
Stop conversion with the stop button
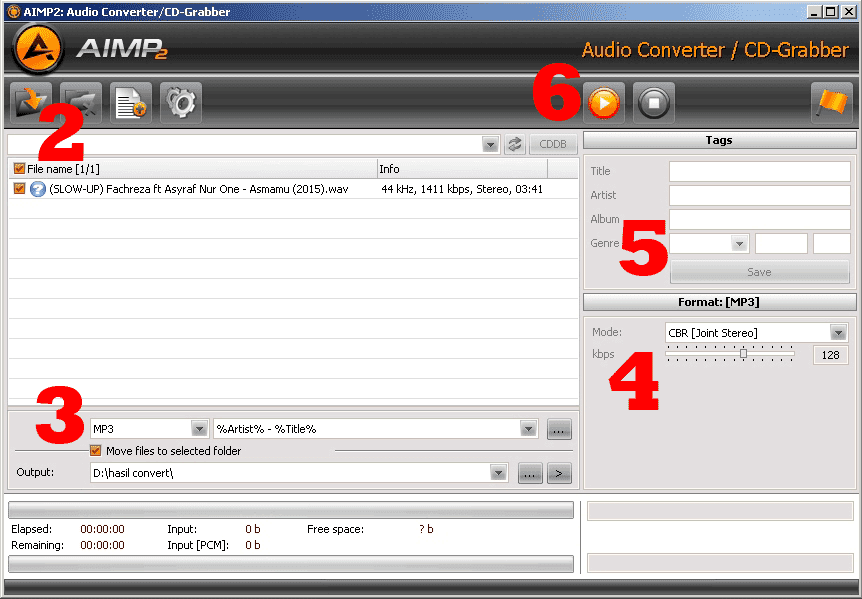[x=654, y=103]
